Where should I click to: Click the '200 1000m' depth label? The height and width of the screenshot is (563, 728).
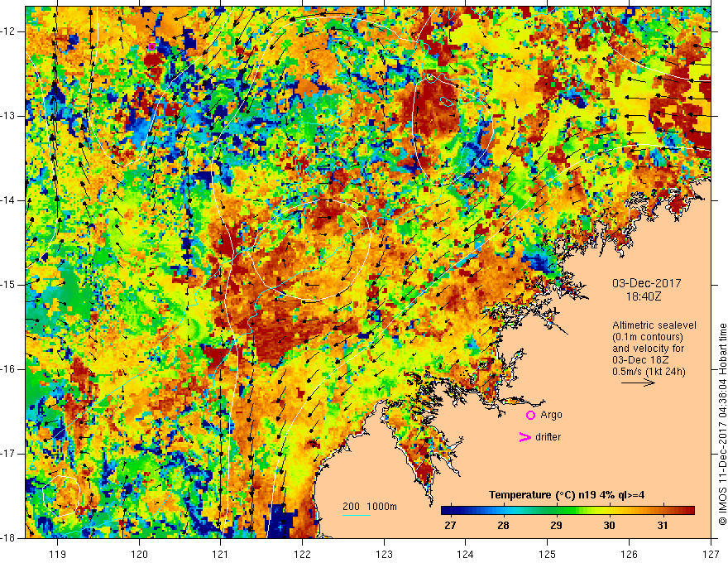[370, 507]
